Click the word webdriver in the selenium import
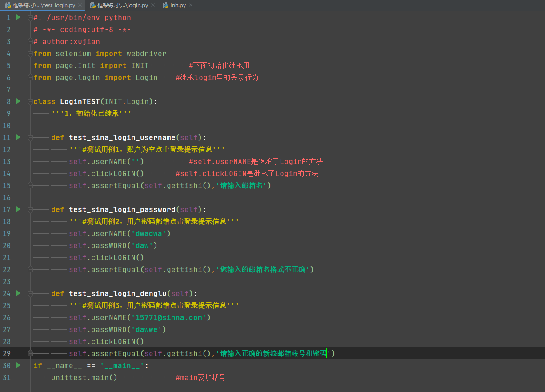 [x=147, y=54]
